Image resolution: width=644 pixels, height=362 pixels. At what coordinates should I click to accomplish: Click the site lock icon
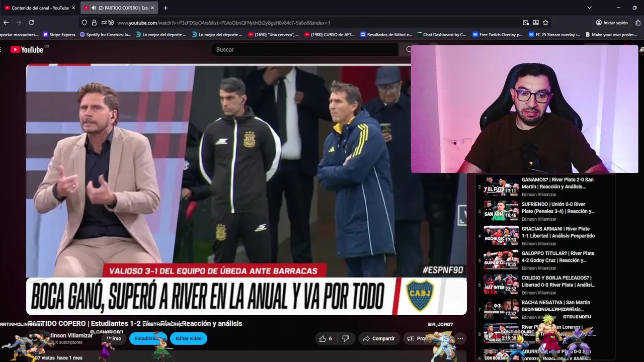[95, 23]
